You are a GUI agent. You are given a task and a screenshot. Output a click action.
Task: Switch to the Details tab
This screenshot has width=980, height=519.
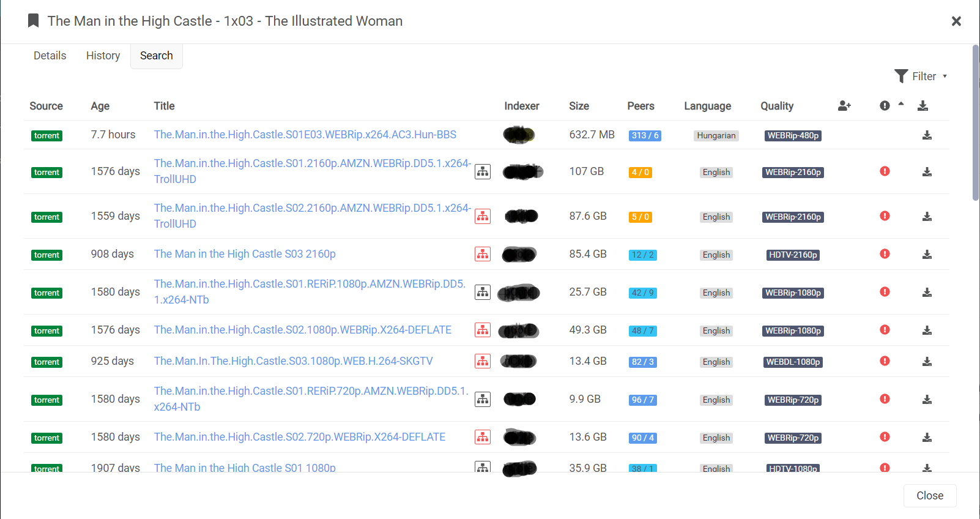[x=50, y=56]
